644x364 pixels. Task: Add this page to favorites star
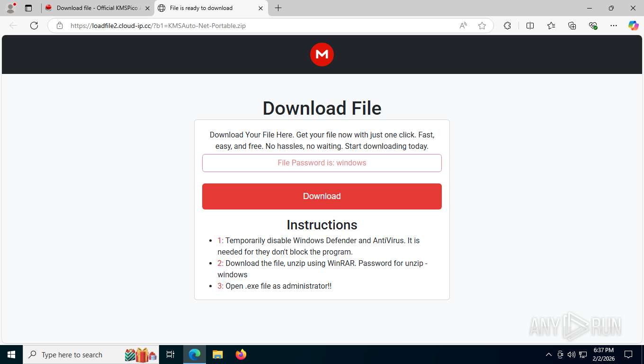click(x=482, y=26)
